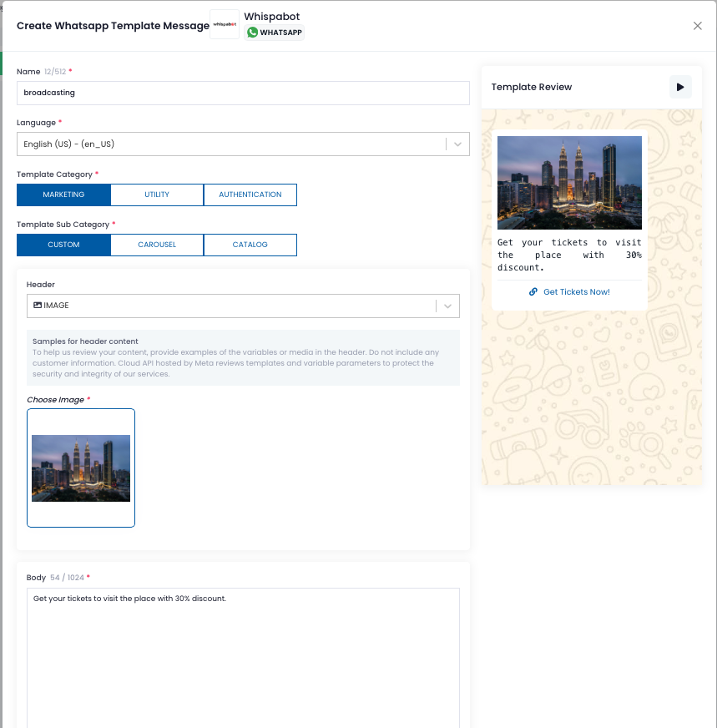
Task: Select the CAROUSEL sub category
Action: coord(157,245)
